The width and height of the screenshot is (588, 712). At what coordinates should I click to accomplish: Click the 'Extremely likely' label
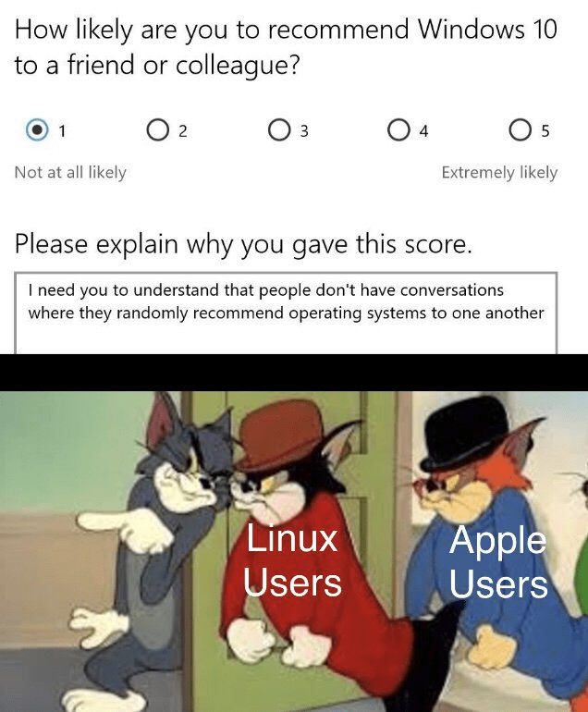tap(499, 173)
